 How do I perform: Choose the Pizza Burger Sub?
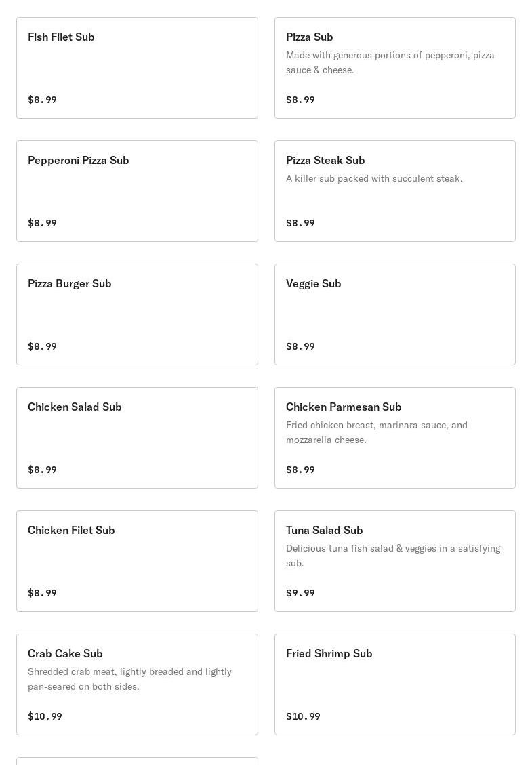click(137, 314)
